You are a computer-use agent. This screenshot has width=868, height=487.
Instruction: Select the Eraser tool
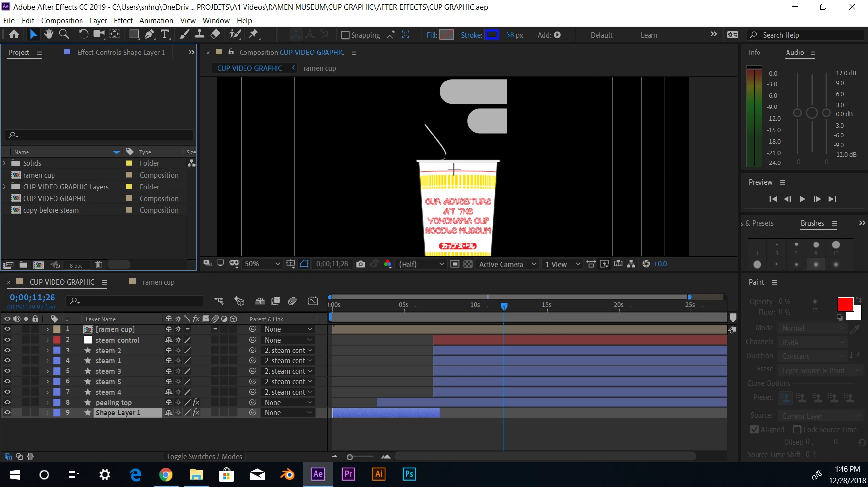click(215, 34)
